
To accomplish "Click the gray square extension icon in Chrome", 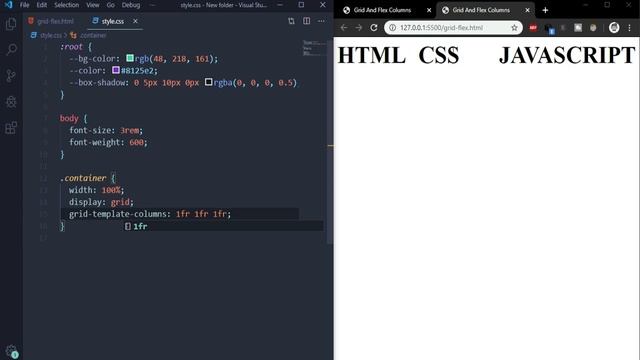I will 578,27.
